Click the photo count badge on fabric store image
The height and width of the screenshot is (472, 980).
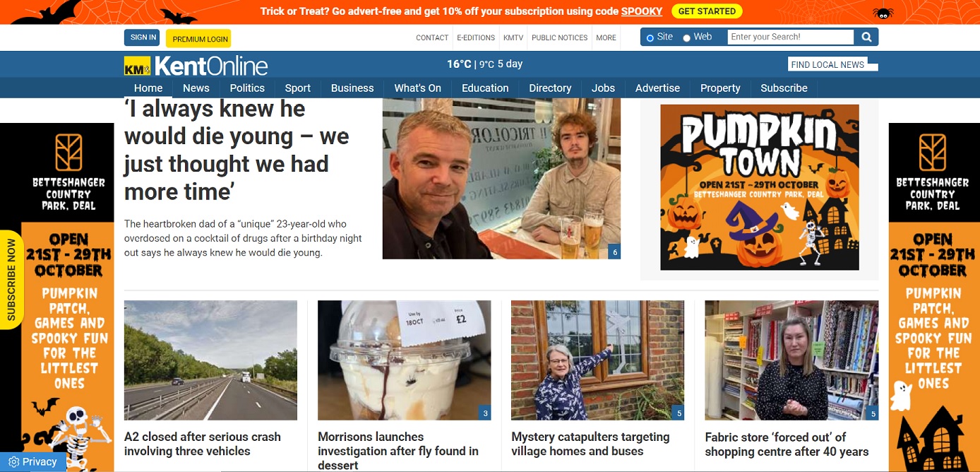click(x=873, y=413)
